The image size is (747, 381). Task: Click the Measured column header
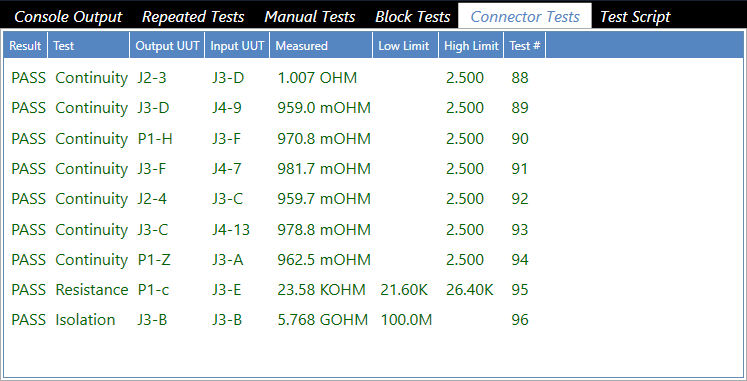[x=321, y=46]
